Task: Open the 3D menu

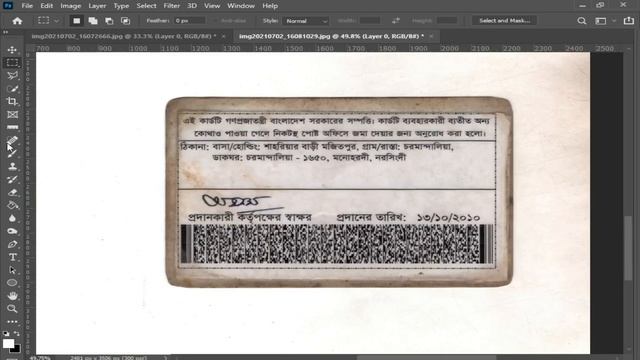Action: (x=192, y=6)
